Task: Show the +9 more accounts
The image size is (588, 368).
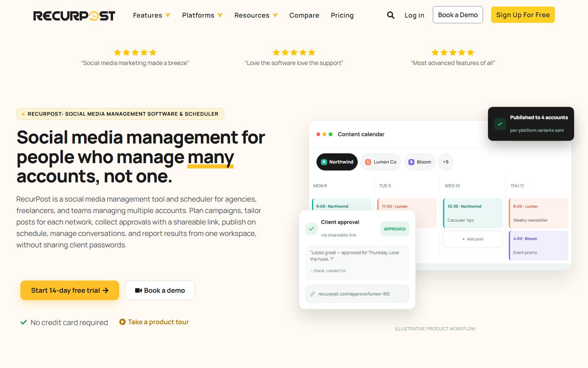Action: pyautogui.click(x=446, y=162)
